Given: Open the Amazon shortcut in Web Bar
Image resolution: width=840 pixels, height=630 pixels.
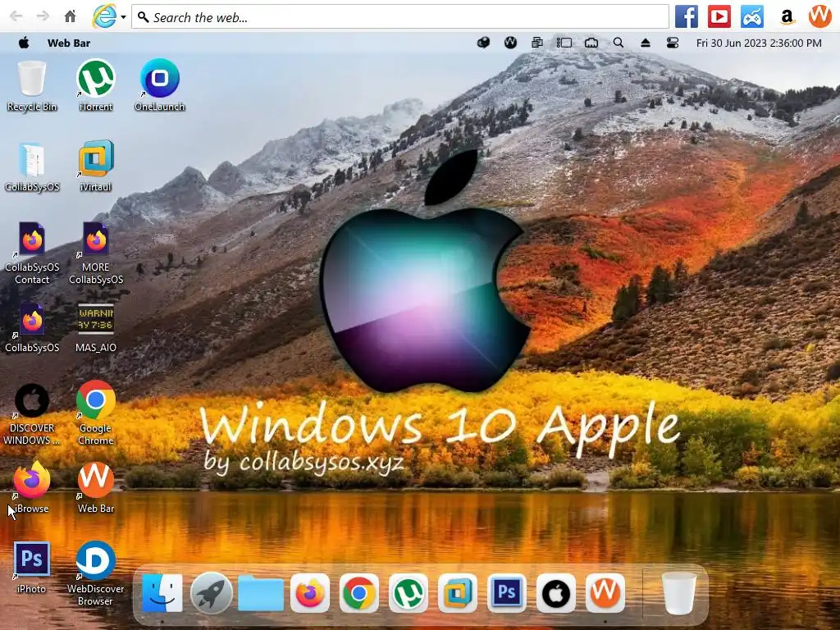Looking at the screenshot, I should (x=787, y=16).
